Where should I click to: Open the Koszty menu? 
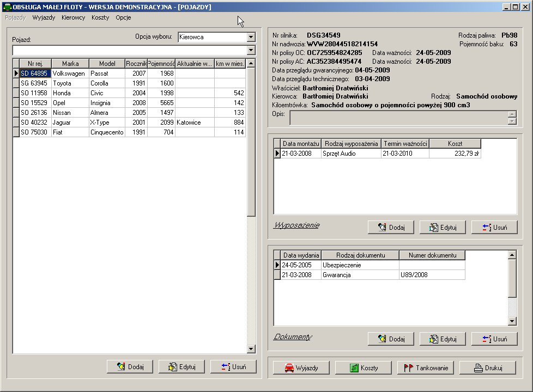(100, 17)
